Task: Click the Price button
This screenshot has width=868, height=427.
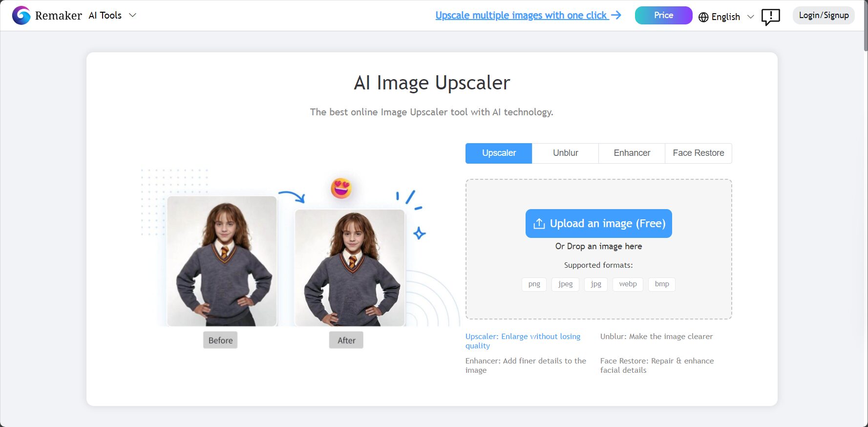Action: point(663,16)
